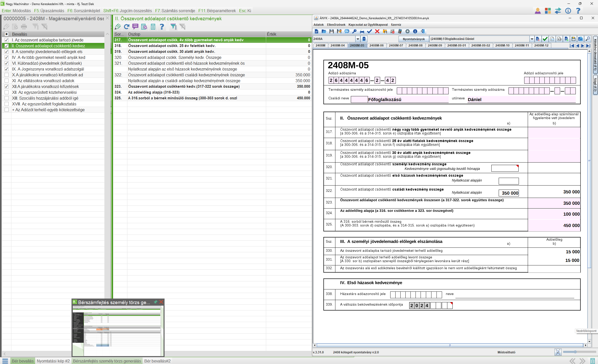Viewport: 598px width, 364px height.
Task: Open the Bér bevallás#2 bottom tab
Action: point(157,361)
